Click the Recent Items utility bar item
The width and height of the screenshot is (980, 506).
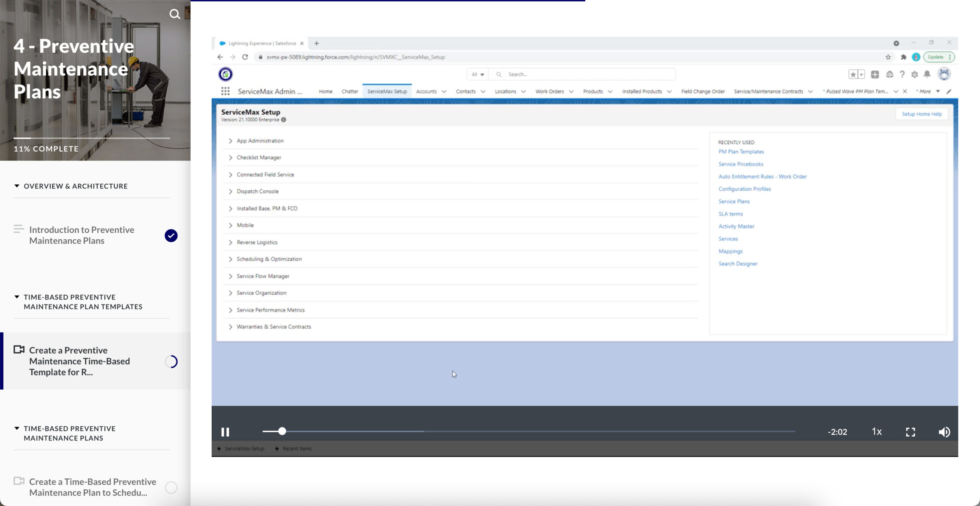[x=293, y=449]
